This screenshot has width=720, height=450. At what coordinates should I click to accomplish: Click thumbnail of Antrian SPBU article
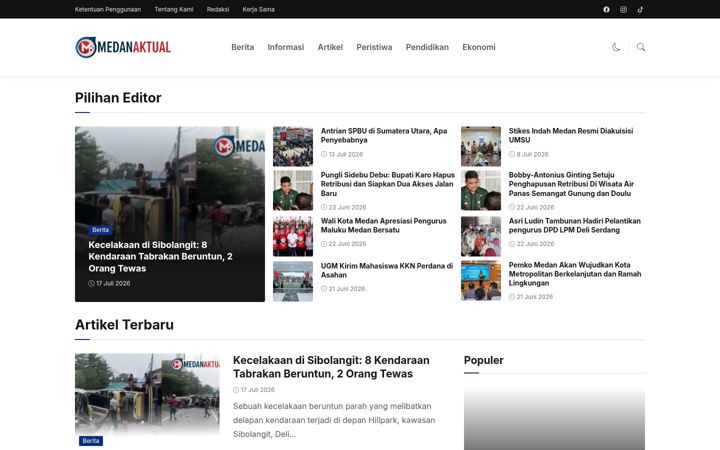point(293,146)
